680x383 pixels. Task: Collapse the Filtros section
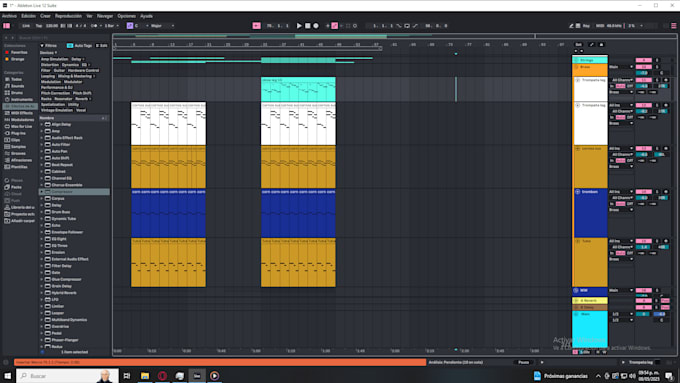click(42, 46)
